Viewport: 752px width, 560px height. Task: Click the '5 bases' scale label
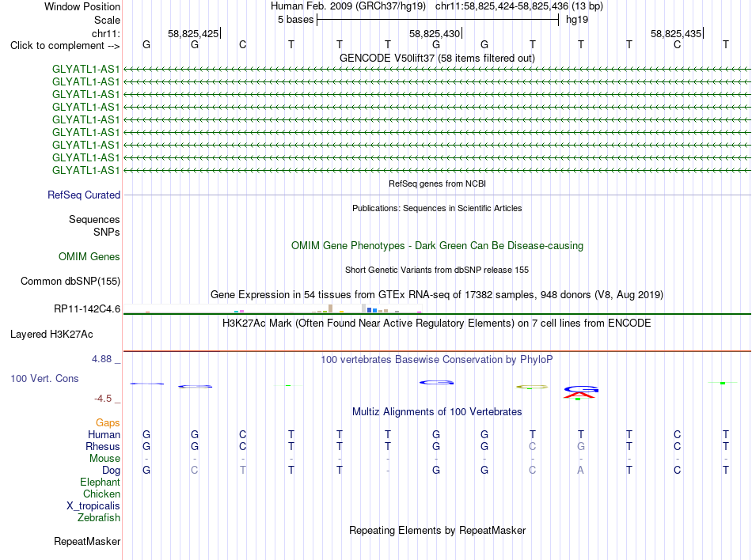[x=295, y=20]
